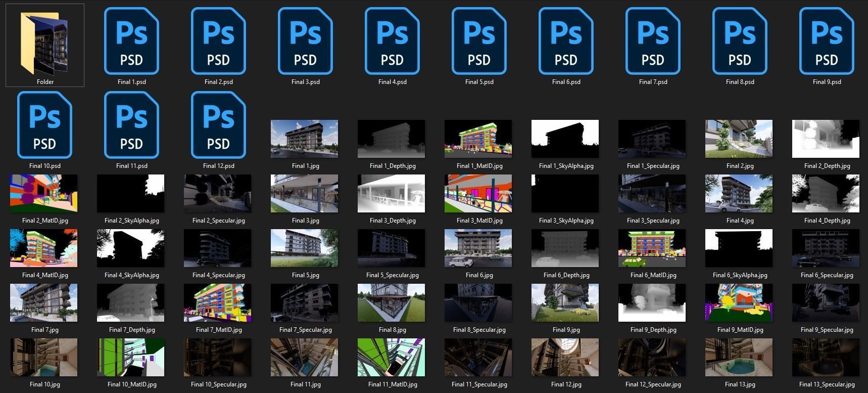
Task: Click the Final 4.jpg thumbnail
Action: [739, 194]
